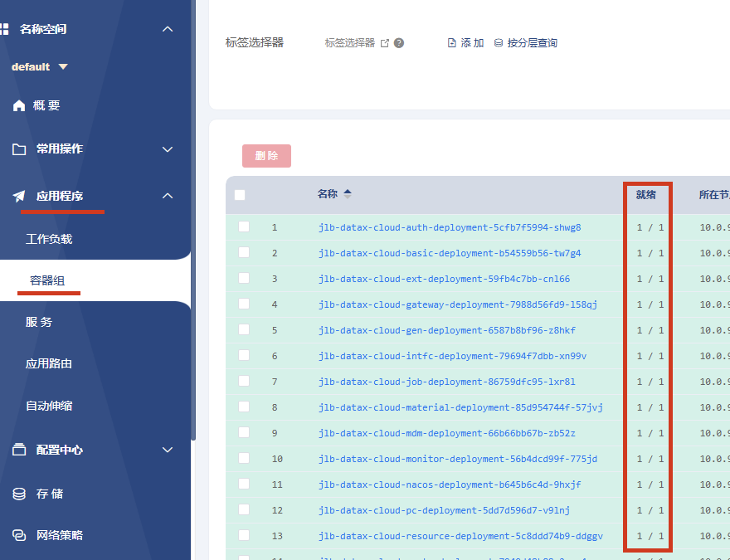
Task: Click the 常用操作 folder icon
Action: pyautogui.click(x=19, y=149)
